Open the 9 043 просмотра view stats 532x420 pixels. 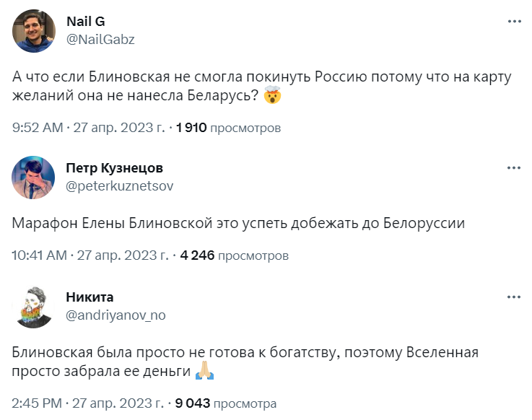(x=225, y=403)
